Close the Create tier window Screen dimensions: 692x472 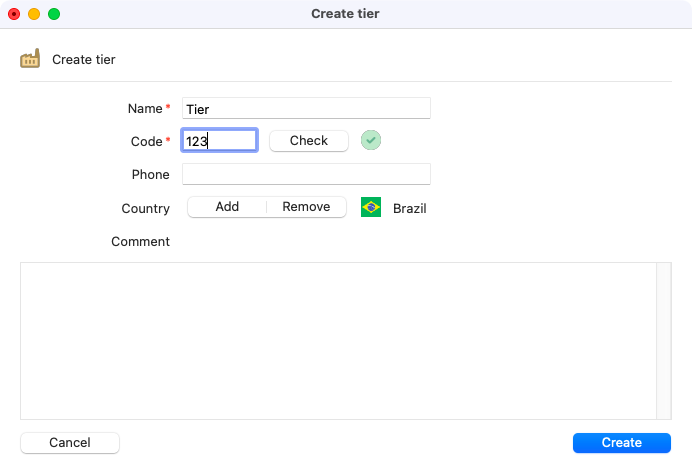coord(14,14)
